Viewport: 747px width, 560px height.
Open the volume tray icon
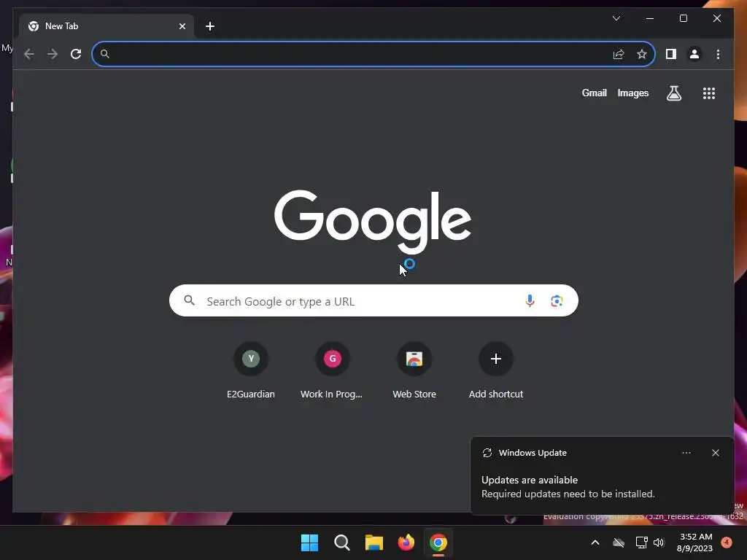pos(659,542)
